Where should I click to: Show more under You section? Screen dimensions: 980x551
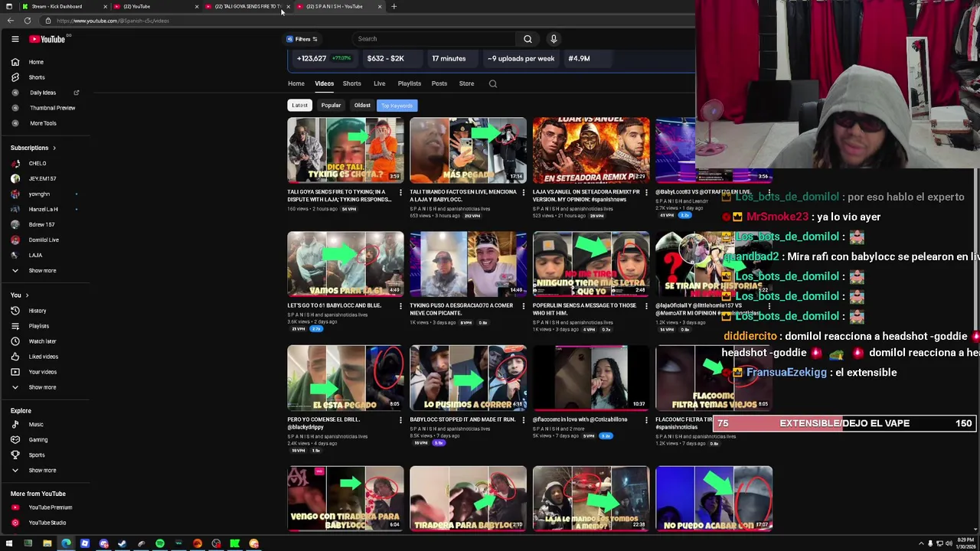(x=42, y=387)
